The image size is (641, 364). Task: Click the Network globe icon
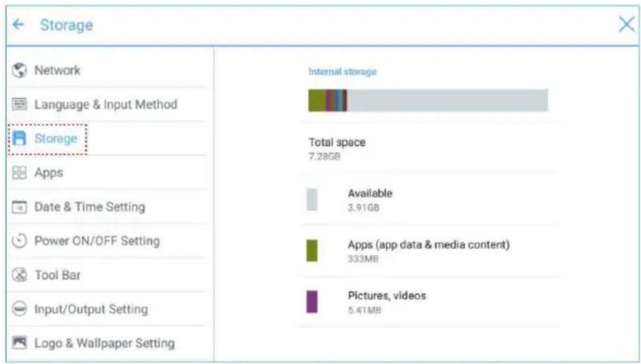[x=19, y=70]
